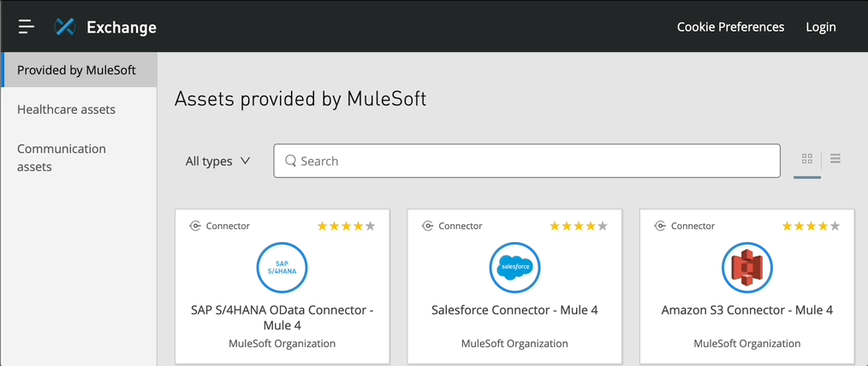Click the SAP S/4HANA connector logo
This screenshot has width=868, height=366.
coord(282,268)
